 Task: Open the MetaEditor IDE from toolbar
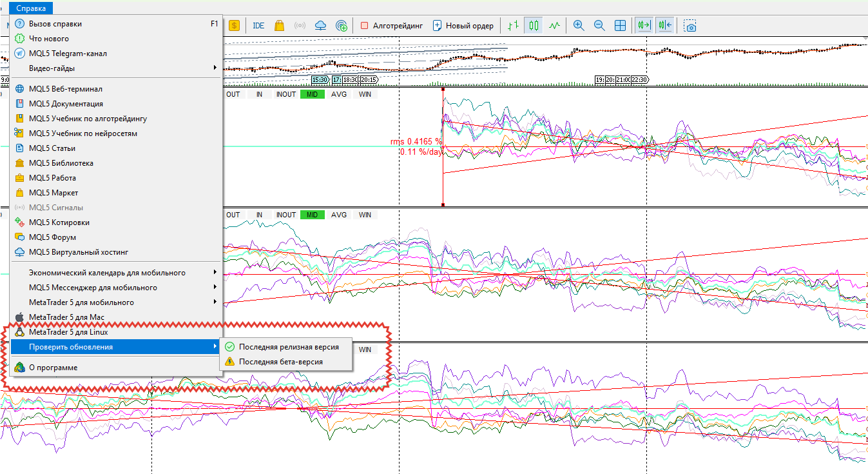(258, 26)
